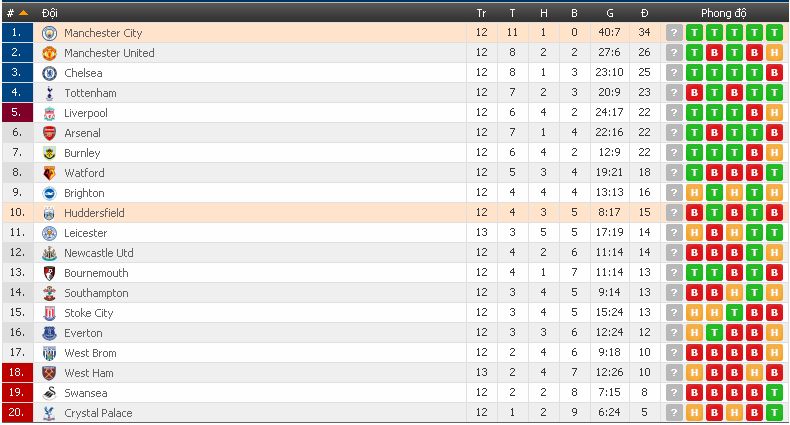Open the Huddersfield team link
Viewport: 790px width, 425px height.
tap(96, 213)
